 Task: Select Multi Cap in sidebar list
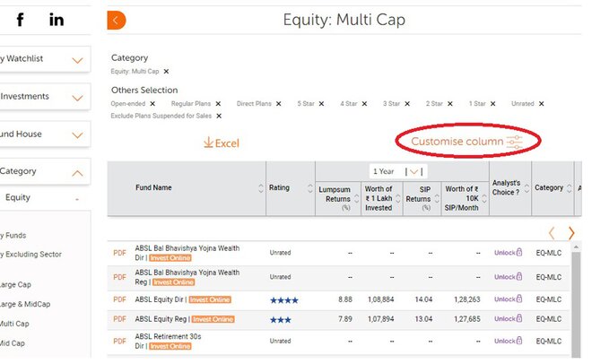(14, 324)
